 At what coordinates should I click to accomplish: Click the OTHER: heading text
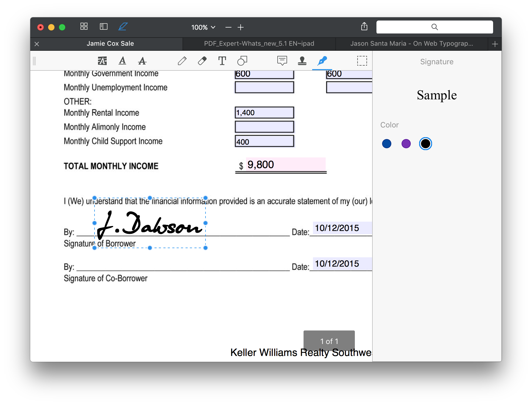click(78, 102)
